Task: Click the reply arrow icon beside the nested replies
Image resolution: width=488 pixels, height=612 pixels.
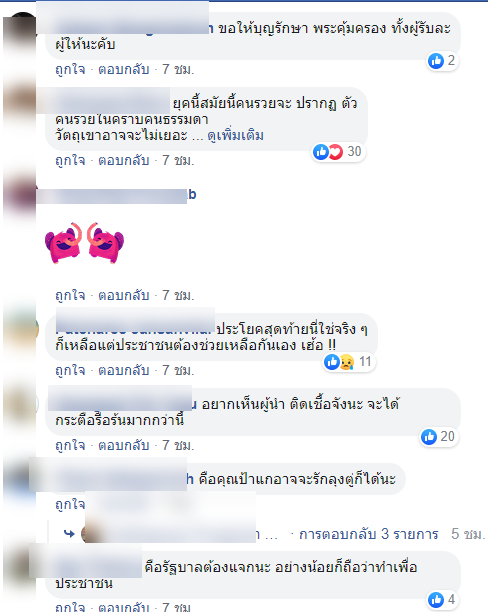Action: (x=69, y=533)
